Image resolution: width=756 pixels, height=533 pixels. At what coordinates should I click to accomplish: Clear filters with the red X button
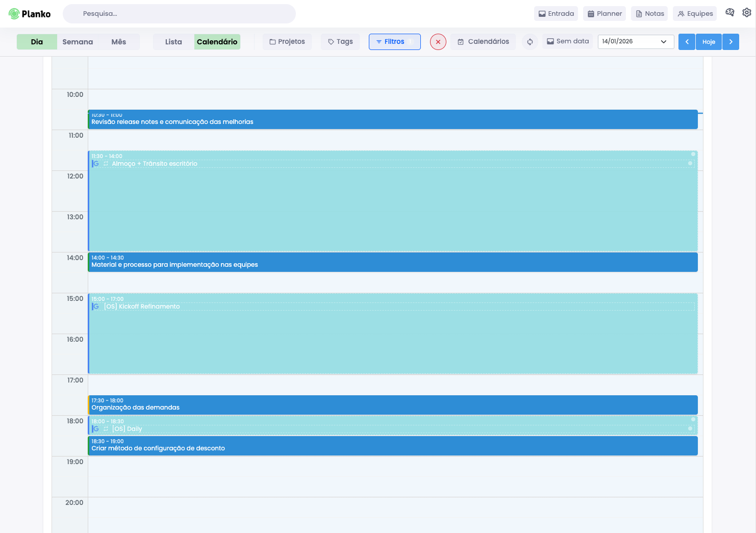pos(438,42)
